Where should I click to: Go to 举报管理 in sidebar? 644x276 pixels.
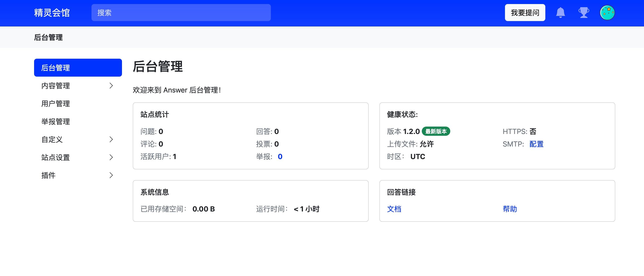pyautogui.click(x=56, y=122)
